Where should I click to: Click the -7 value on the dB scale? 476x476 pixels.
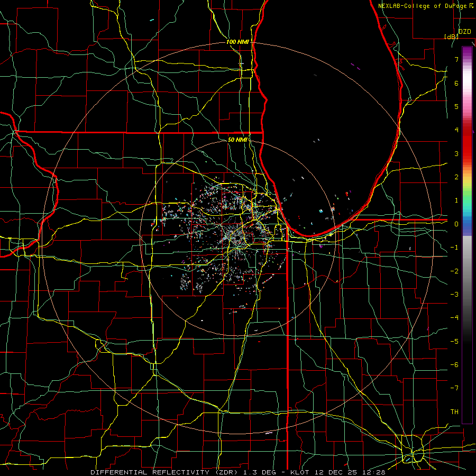tap(454, 388)
